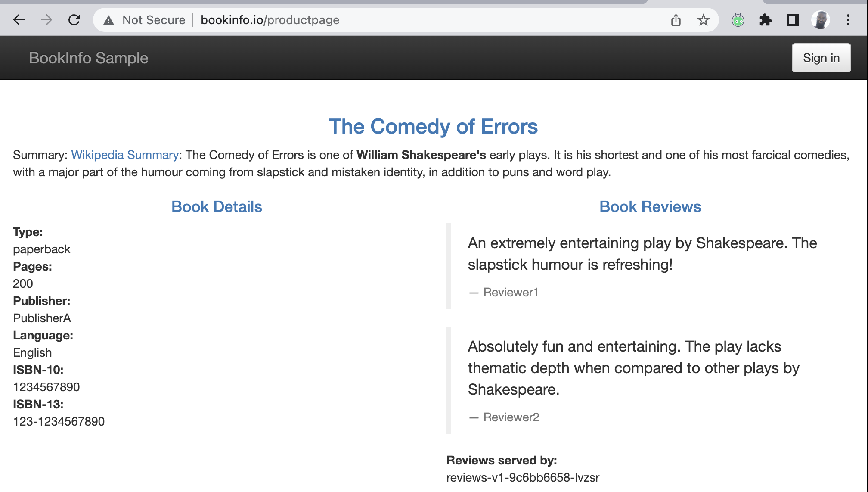The image size is (868, 492).
Task: Open the Not Secure site warning
Action: click(145, 20)
